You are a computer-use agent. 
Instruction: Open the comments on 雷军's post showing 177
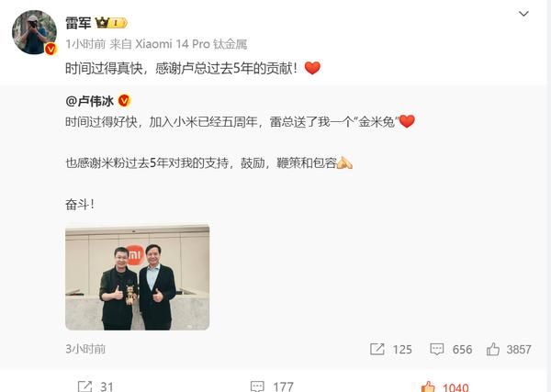[272, 386]
